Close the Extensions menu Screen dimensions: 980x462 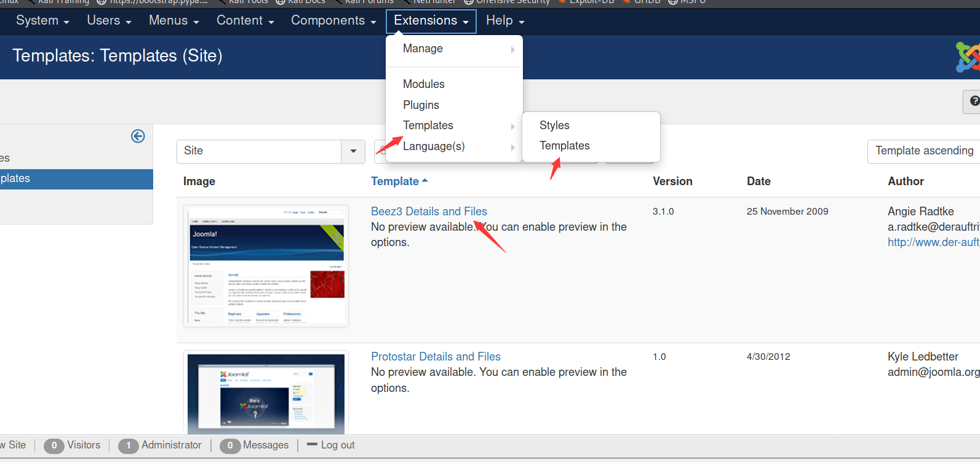coord(431,21)
